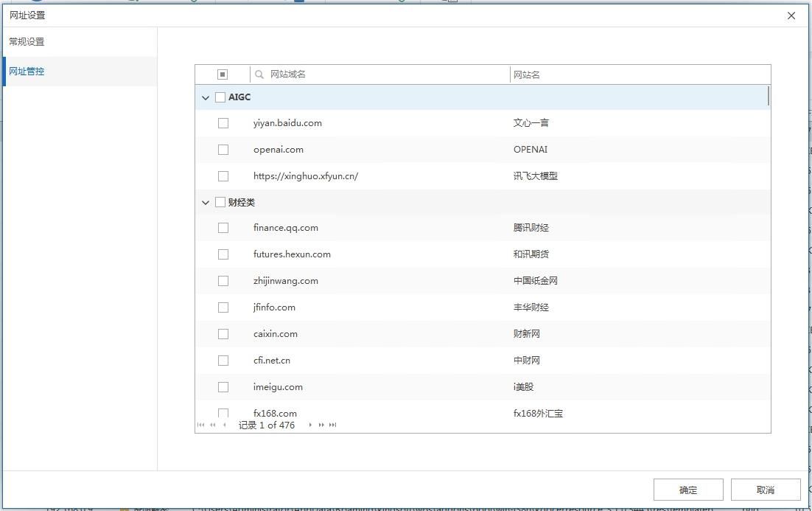Click the 讯飞大模型 site name
This screenshot has height=511, width=812.
(x=536, y=176)
